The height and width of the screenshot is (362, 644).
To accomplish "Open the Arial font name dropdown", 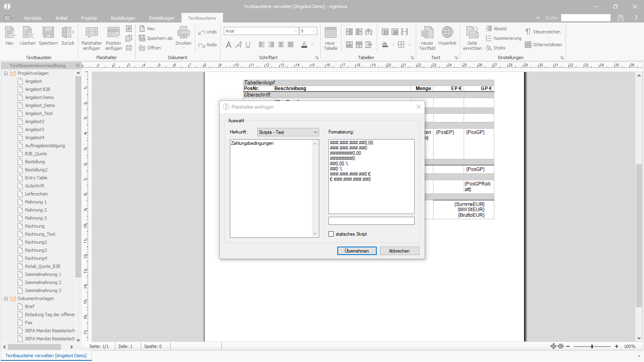I will tap(261, 31).
